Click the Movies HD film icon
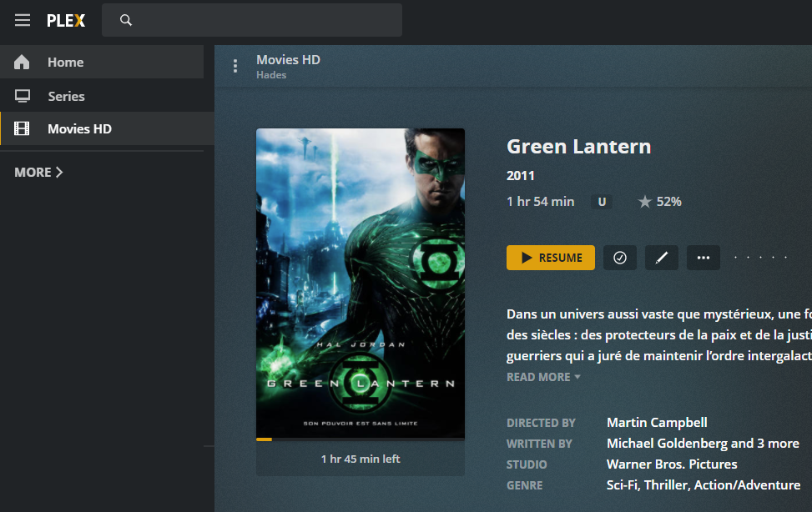The height and width of the screenshot is (512, 812). 22,128
